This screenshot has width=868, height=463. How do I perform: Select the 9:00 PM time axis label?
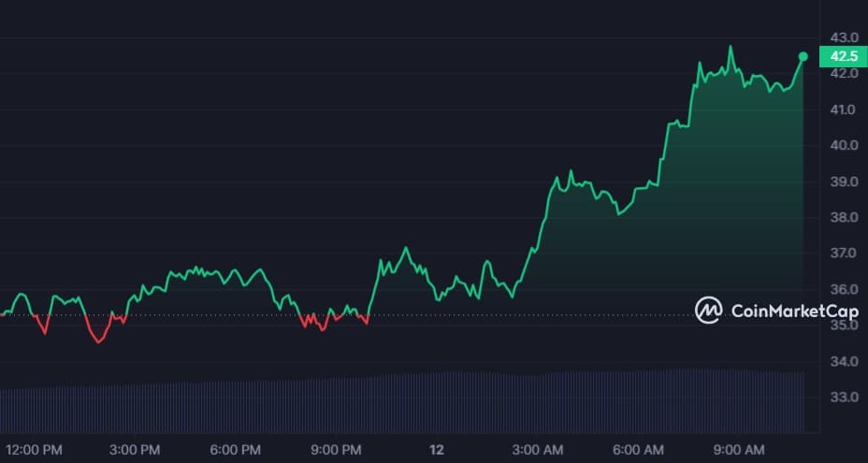(x=336, y=450)
